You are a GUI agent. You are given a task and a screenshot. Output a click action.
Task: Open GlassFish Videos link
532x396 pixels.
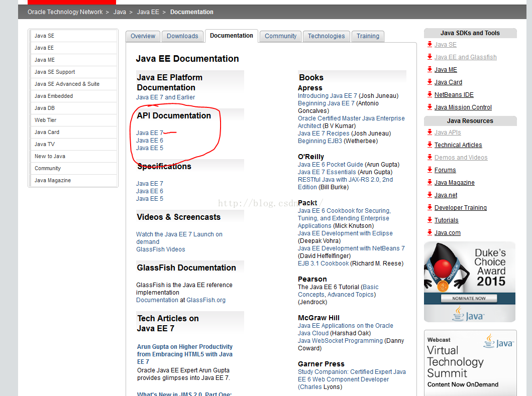point(160,249)
